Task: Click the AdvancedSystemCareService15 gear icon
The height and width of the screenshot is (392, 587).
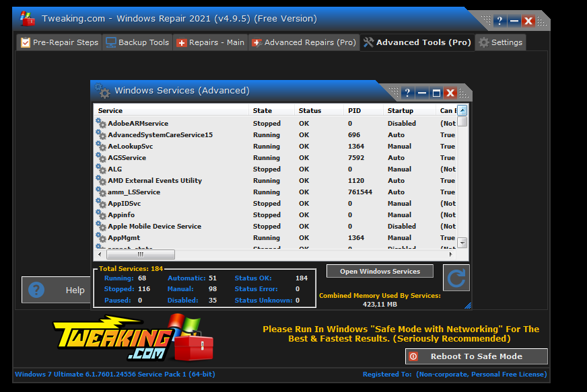Action: [x=101, y=134]
